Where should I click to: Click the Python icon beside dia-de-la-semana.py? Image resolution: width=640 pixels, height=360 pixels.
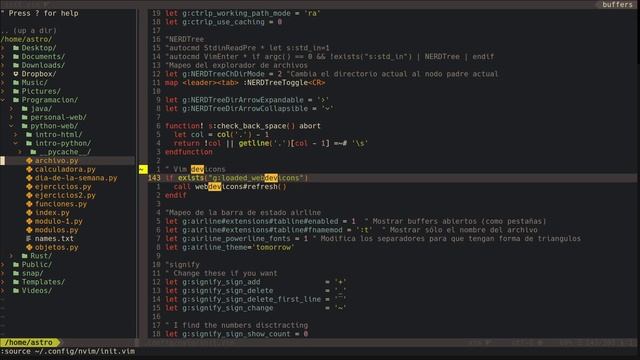tap(29, 178)
